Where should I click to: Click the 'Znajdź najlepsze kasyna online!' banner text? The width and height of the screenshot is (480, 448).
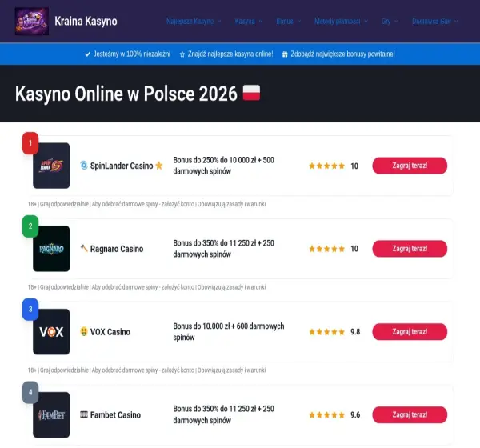click(230, 54)
